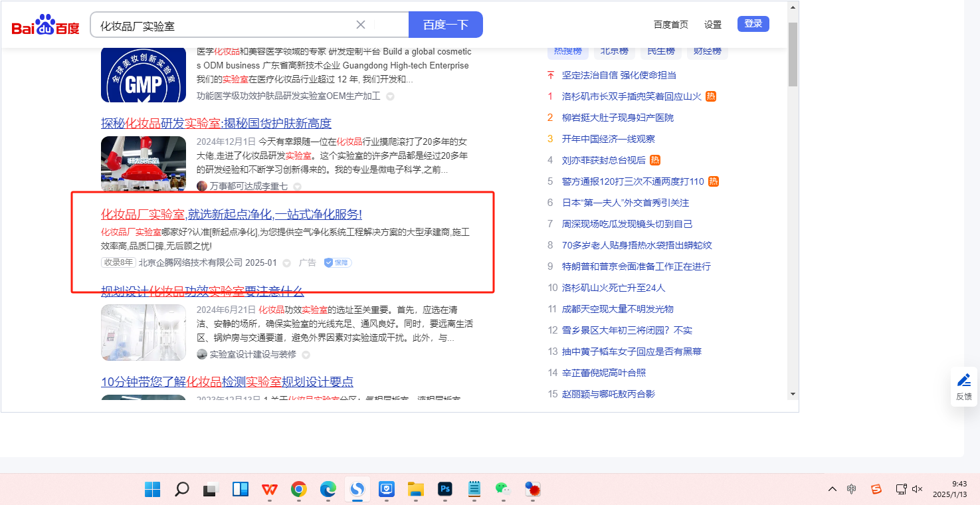Open WPS Office from the taskbar
The image size is (980, 505).
tap(270, 490)
